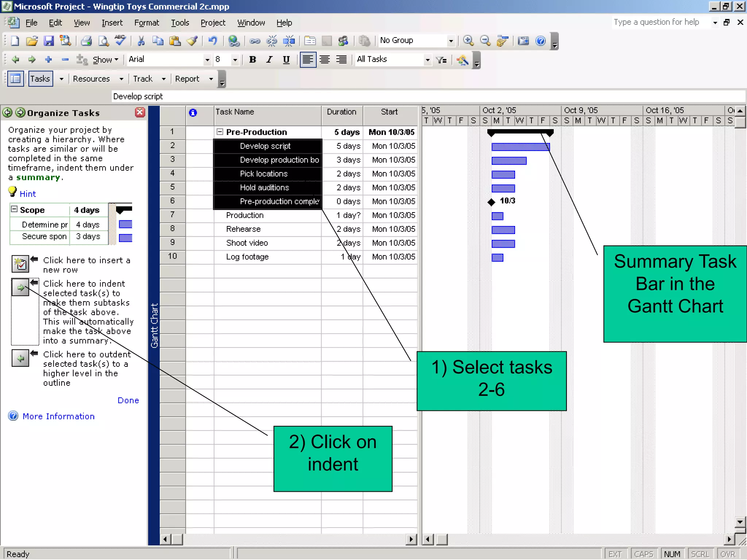The width and height of the screenshot is (747, 560).
Task: Open the View menu
Action: (x=82, y=23)
